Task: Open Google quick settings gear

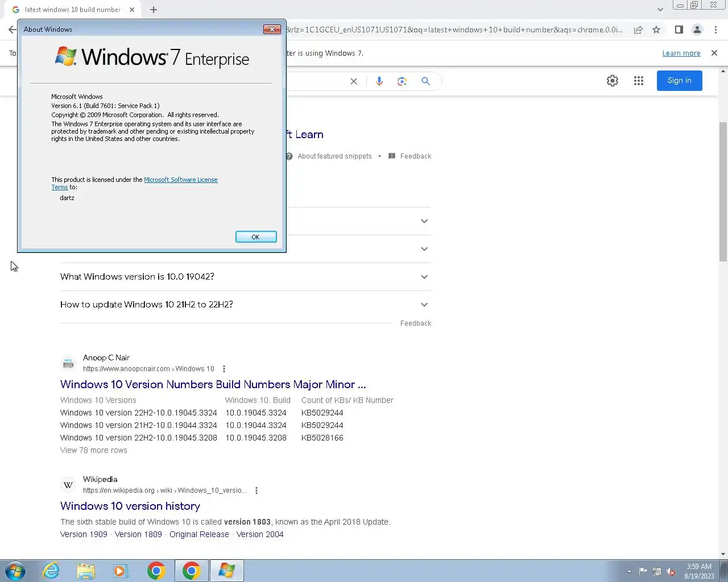Action: pyautogui.click(x=613, y=81)
